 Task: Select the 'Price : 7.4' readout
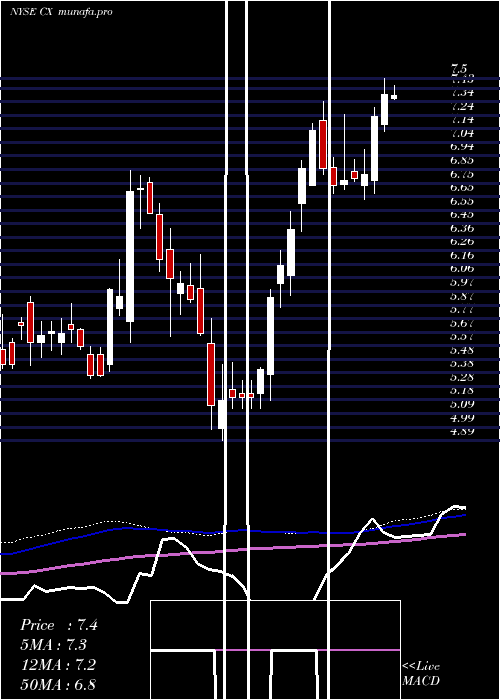click(58, 625)
